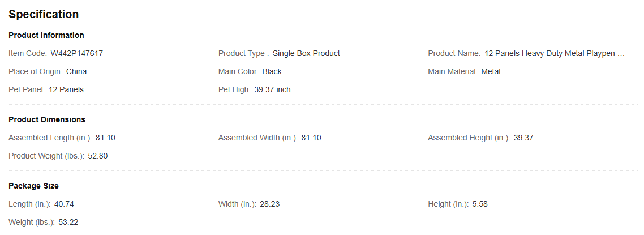This screenshot has height=235, width=644.
Task: Click the Assembled Height 39.37 value
Action: click(x=523, y=138)
